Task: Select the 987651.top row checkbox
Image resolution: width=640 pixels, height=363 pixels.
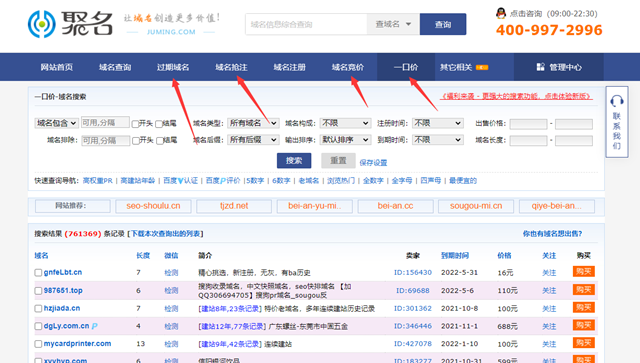Action: click(38, 291)
